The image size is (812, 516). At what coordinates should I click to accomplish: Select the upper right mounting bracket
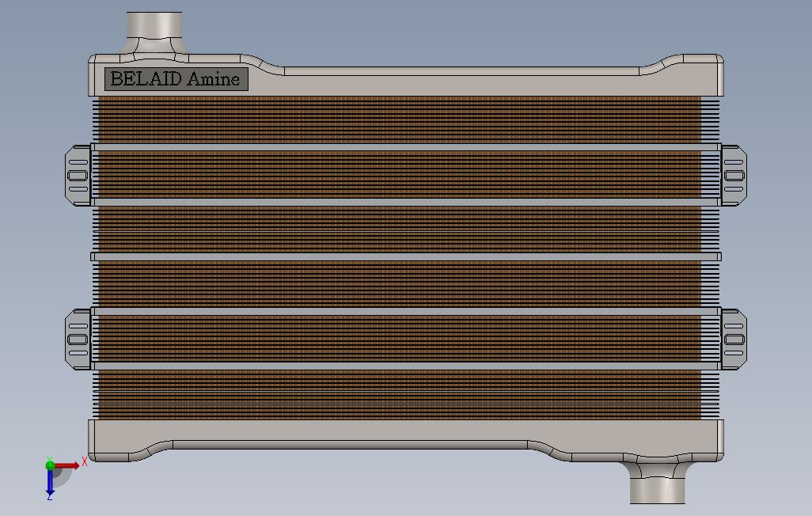[734, 176]
